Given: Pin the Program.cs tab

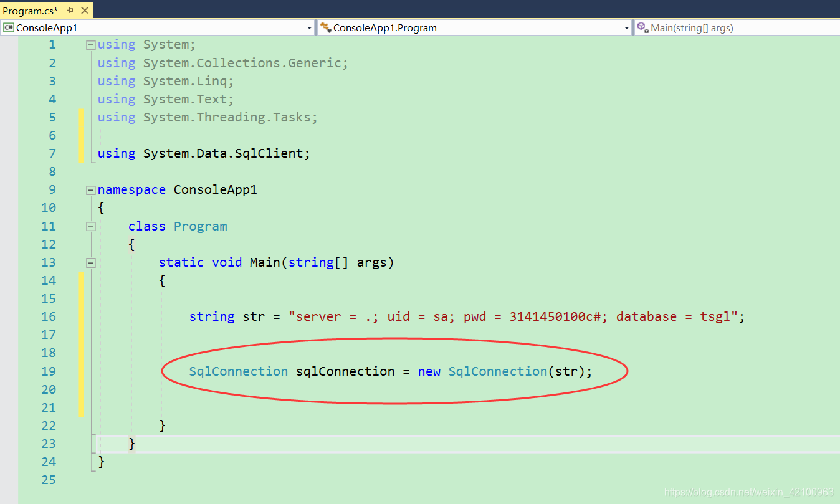Looking at the screenshot, I should (70, 11).
